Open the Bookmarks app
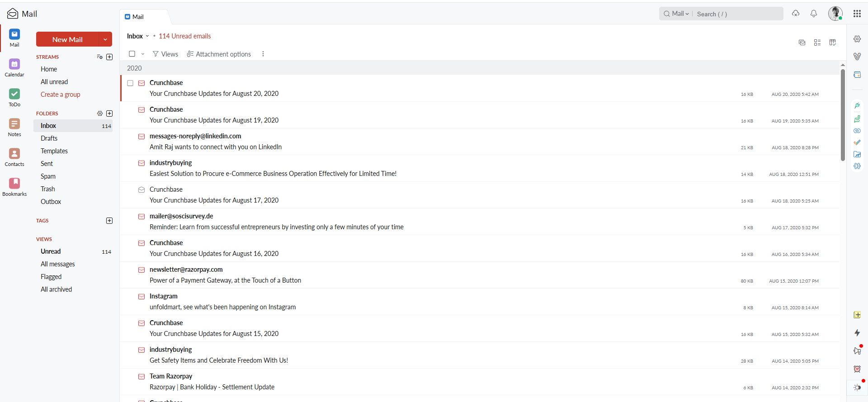 coord(14,187)
